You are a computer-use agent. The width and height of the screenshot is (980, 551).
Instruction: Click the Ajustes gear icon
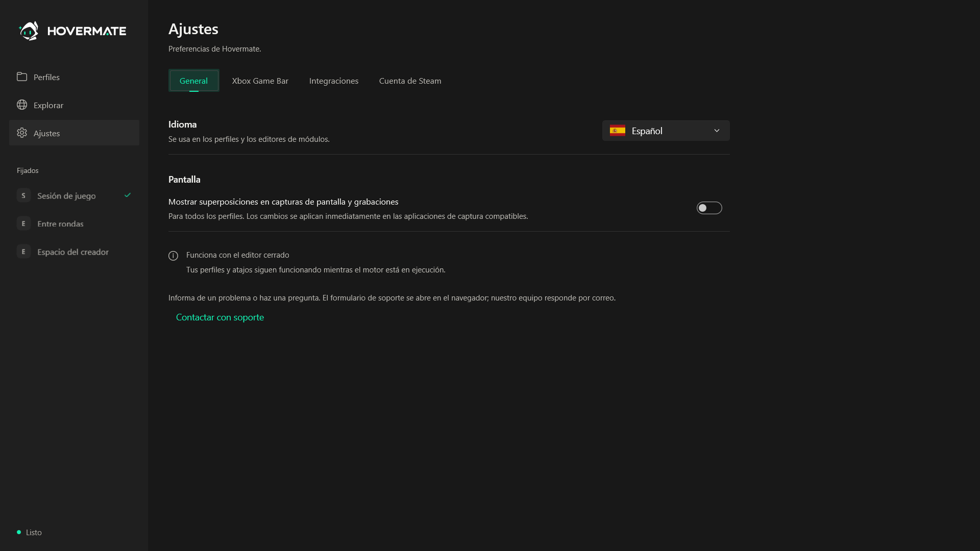pyautogui.click(x=22, y=133)
